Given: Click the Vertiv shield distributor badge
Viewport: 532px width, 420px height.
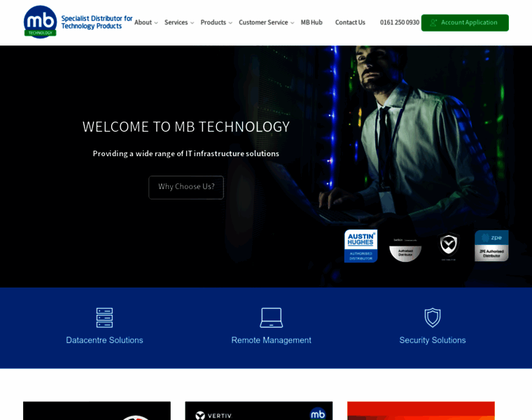Looking at the screenshot, I should pos(449,245).
